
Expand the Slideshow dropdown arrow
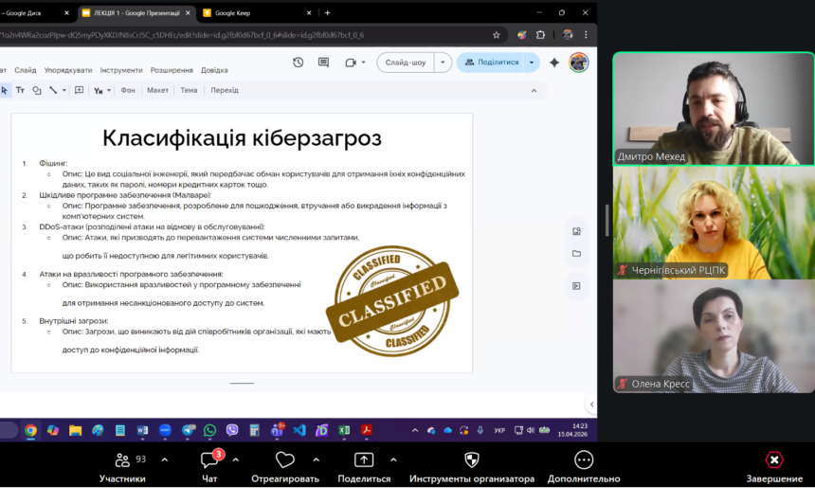443,63
